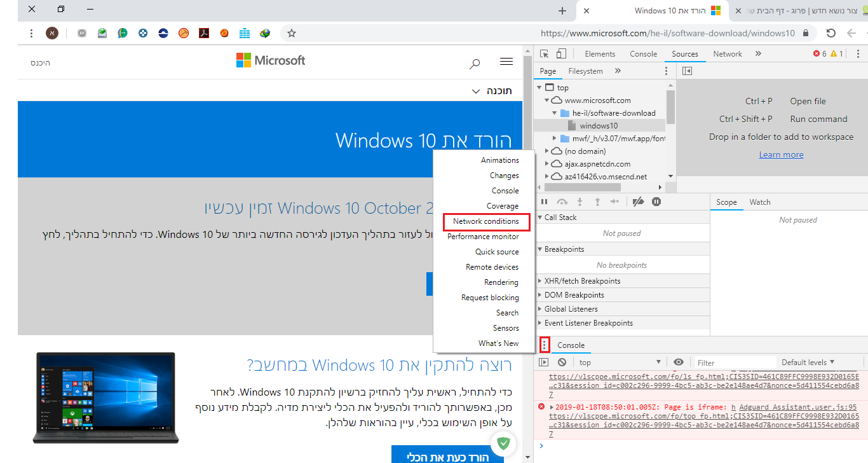Click the console Filter input field
Screen dimensions: 868x463
735,363
